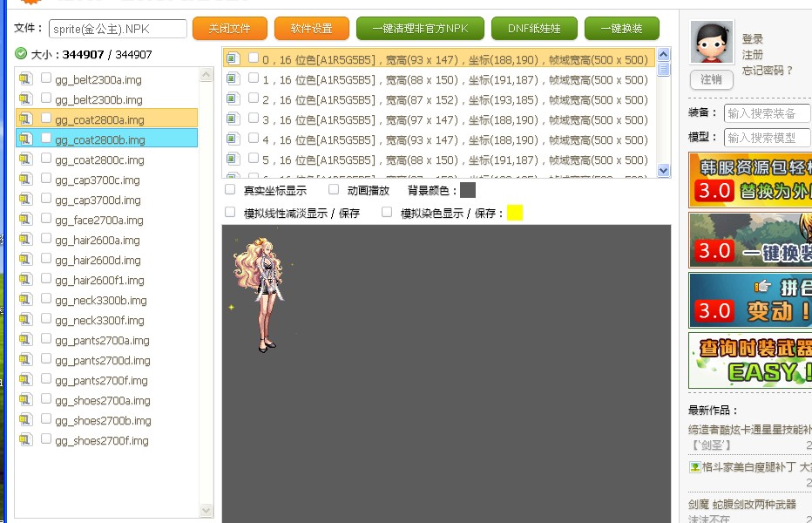The height and width of the screenshot is (523, 812).
Task: Click the image icon of frame 5 row
Action: click(233, 159)
